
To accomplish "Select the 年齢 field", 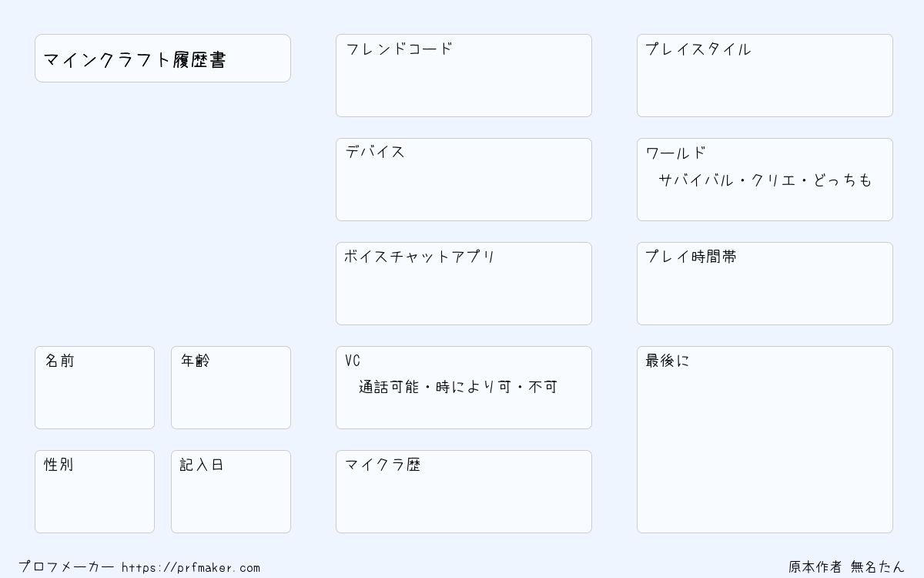I will pyautogui.click(x=231, y=388).
